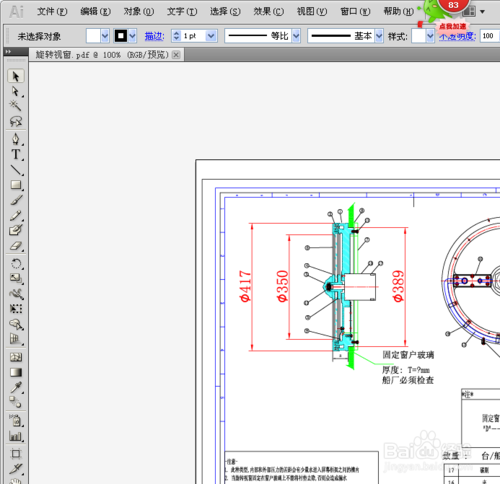The height and width of the screenshot is (484, 500).
Task: Select the Rectangle tool
Action: click(x=16, y=185)
